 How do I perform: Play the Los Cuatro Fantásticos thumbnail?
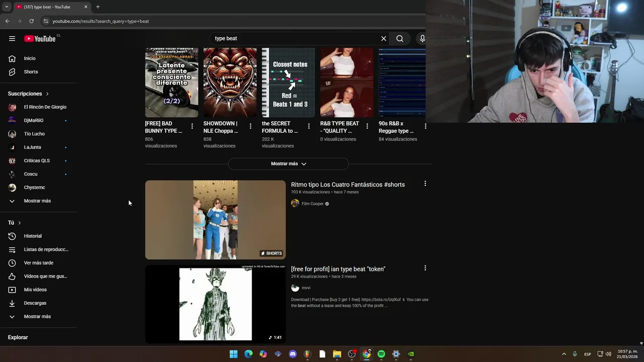coord(215,220)
